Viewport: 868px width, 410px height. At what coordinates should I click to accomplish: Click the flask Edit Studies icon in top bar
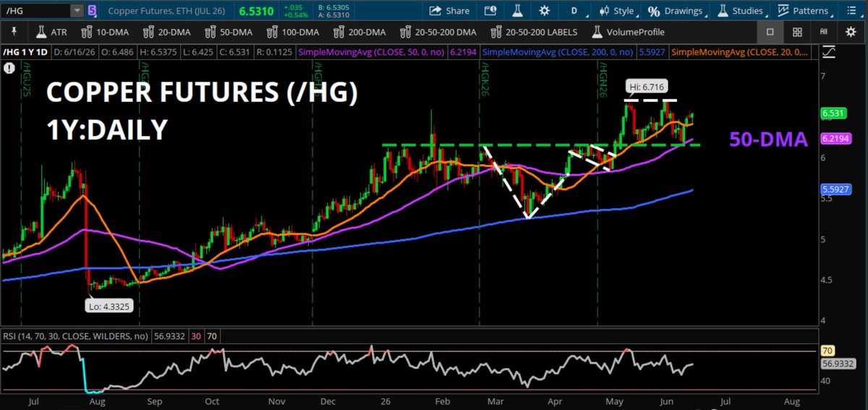click(517, 11)
